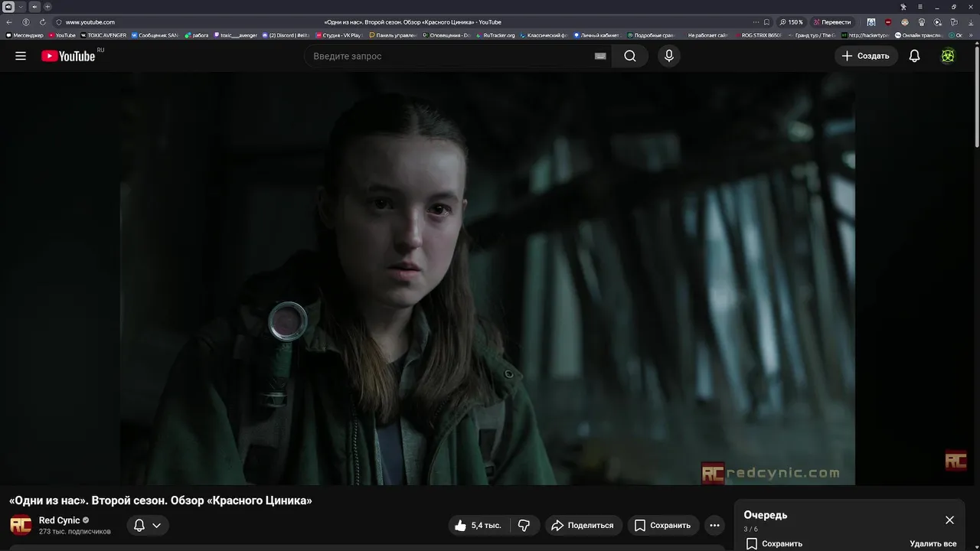The height and width of the screenshot is (551, 980).
Task: Click the video player to pause
Action: [487, 279]
